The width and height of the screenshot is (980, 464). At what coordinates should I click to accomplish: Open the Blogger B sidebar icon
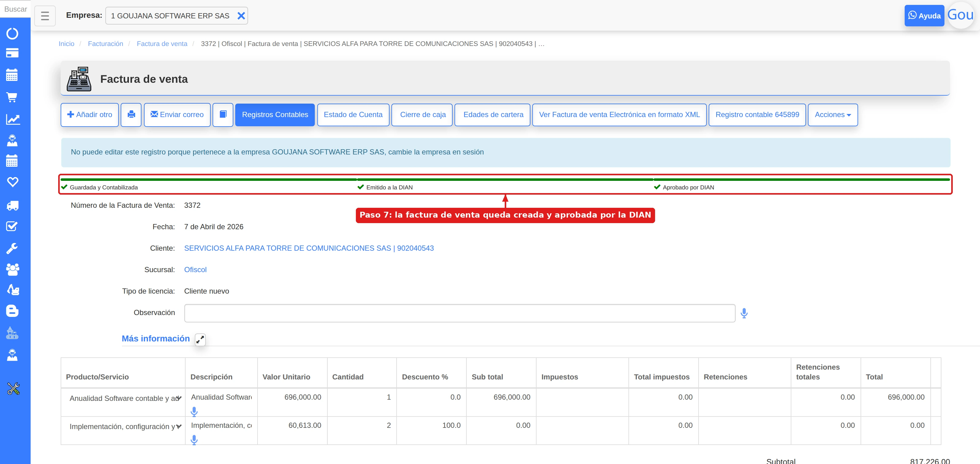click(12, 311)
